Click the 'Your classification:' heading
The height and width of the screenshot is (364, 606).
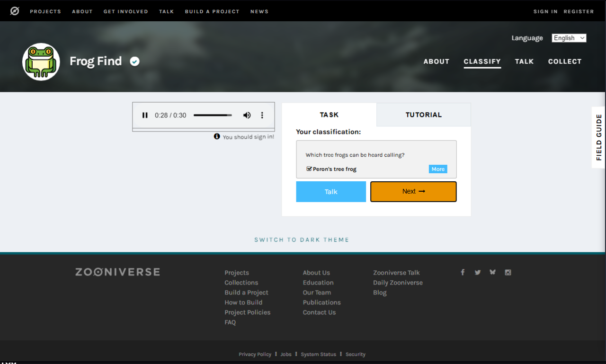[329, 132]
